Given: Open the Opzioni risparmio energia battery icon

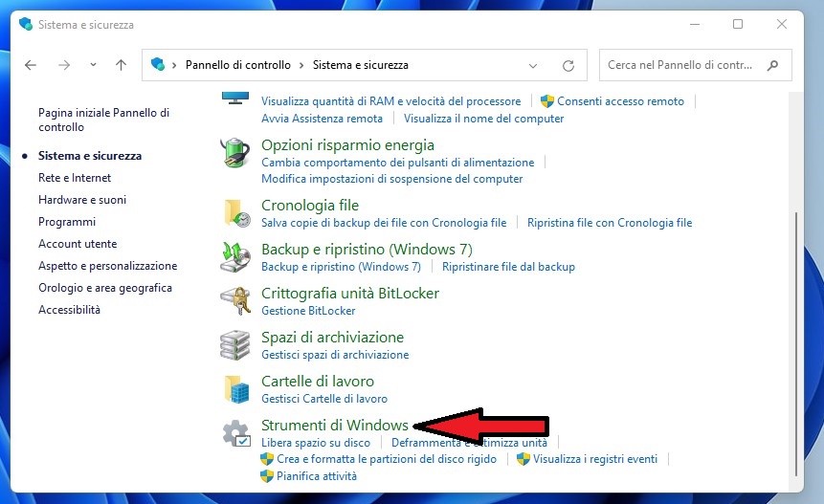Looking at the screenshot, I should pyautogui.click(x=234, y=153).
